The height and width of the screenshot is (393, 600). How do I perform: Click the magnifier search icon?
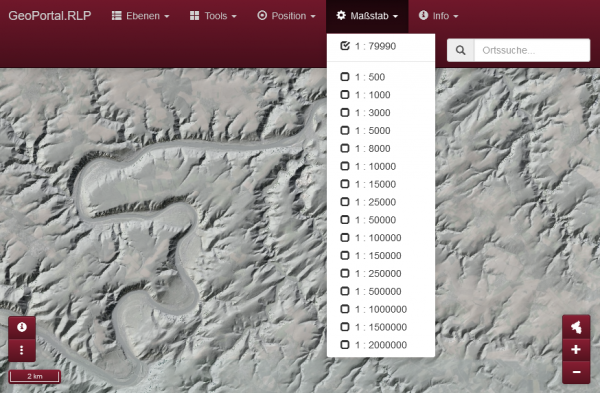coord(461,50)
